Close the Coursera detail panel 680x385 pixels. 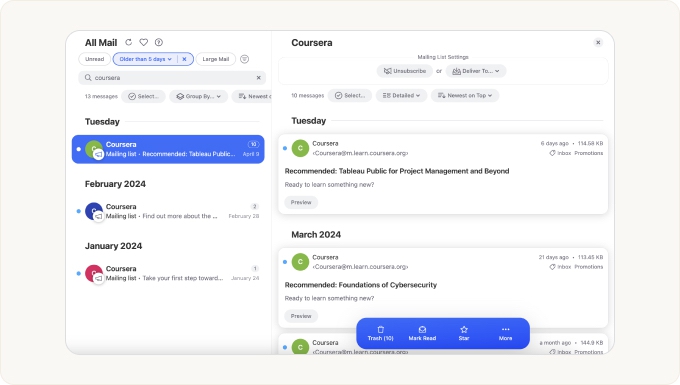coord(598,42)
